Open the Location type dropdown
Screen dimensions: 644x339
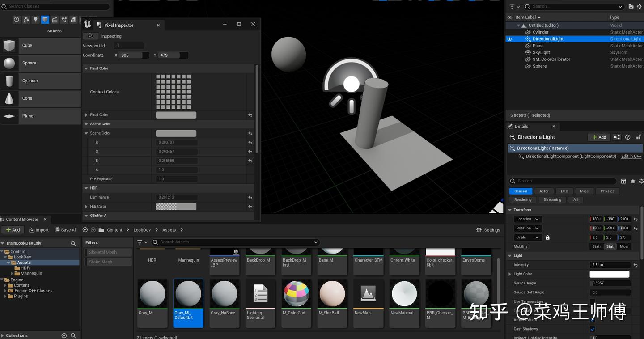pyautogui.click(x=527, y=219)
